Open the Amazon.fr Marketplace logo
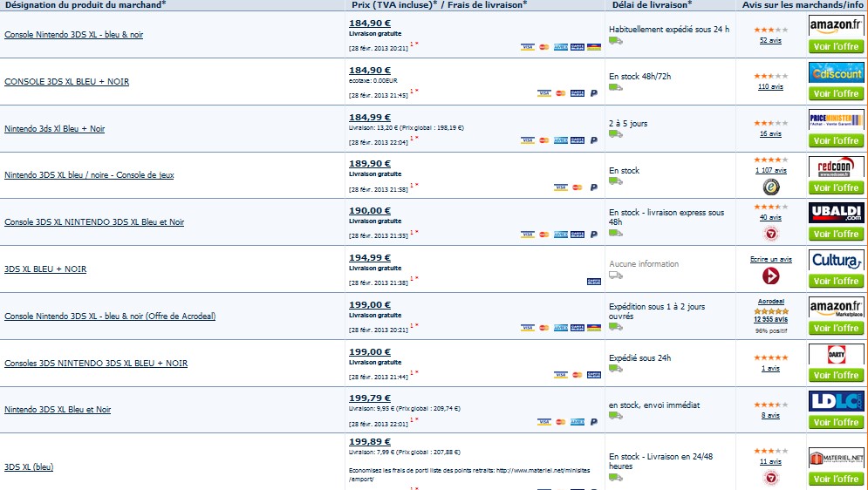The height and width of the screenshot is (490, 868). click(x=836, y=308)
